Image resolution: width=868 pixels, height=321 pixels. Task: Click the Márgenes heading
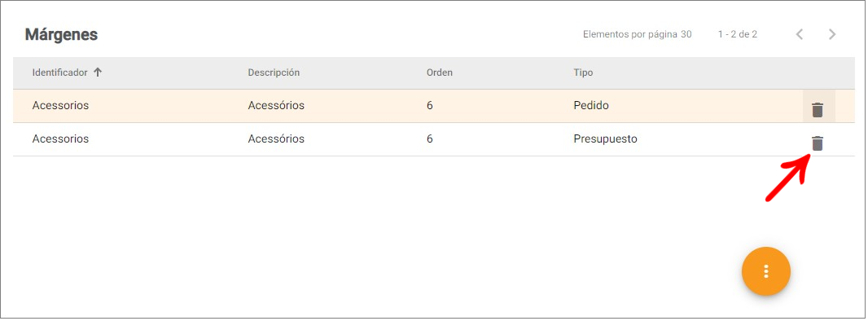tap(61, 35)
